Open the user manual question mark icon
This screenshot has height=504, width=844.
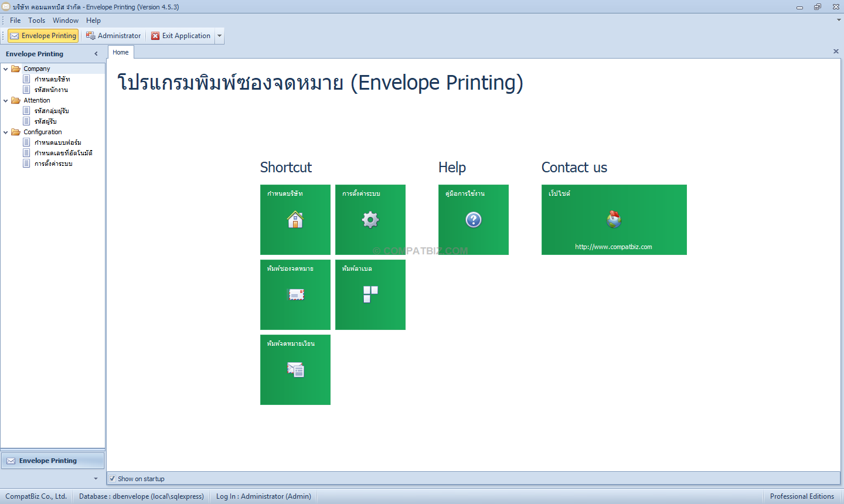tap(474, 220)
